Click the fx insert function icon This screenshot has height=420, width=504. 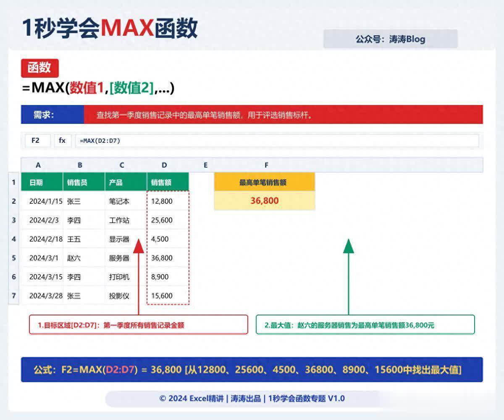62,141
